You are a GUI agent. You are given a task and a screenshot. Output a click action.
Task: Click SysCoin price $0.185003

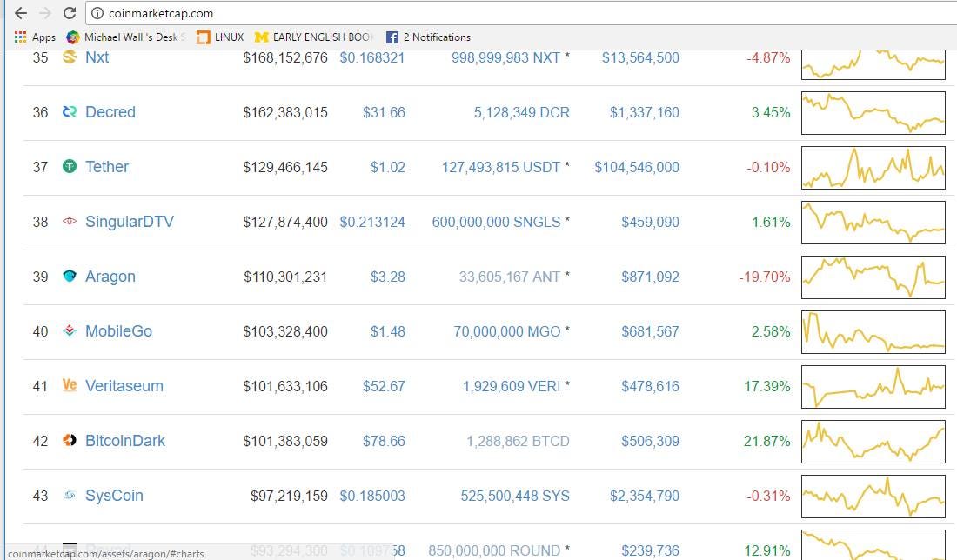tap(372, 496)
